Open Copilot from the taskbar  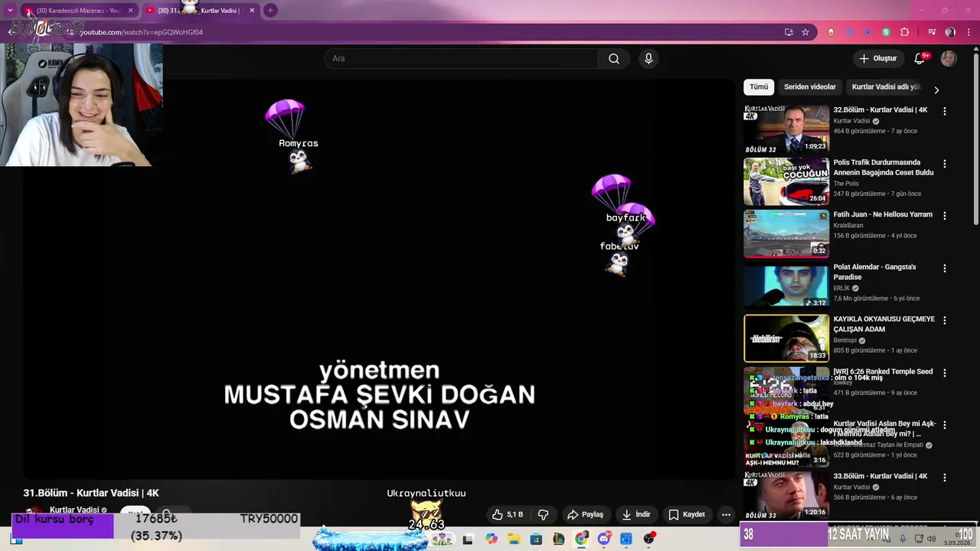(491, 540)
